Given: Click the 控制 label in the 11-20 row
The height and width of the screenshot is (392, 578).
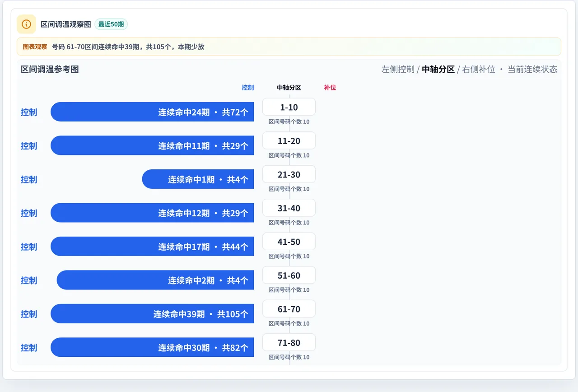Looking at the screenshot, I should pos(29,146).
